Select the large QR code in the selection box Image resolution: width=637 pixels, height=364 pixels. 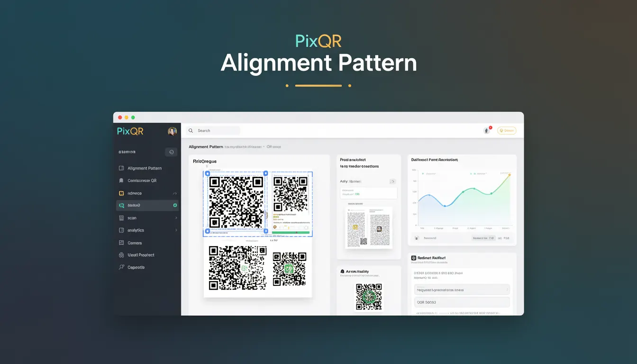pos(236,203)
